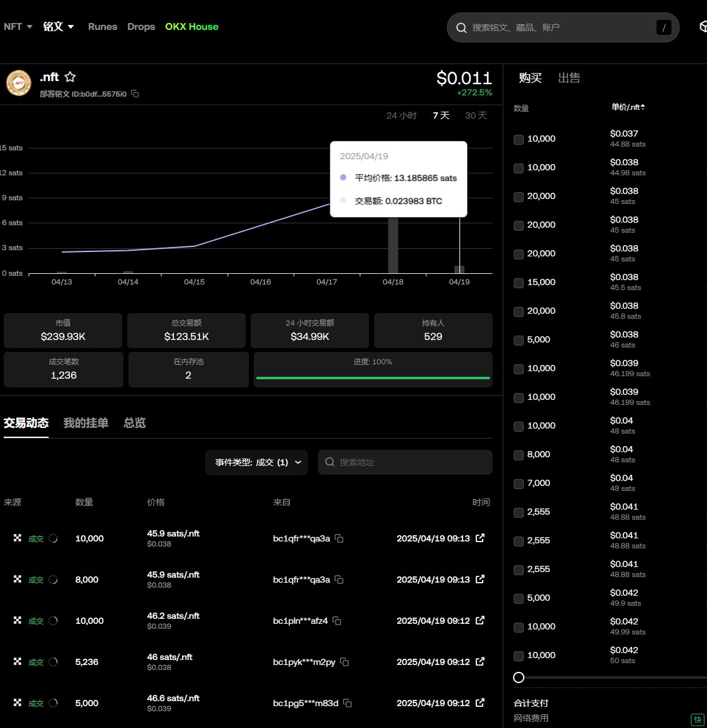707x728 pixels.
Task: Copy address for the 8,000 trade row
Action: 339,580
